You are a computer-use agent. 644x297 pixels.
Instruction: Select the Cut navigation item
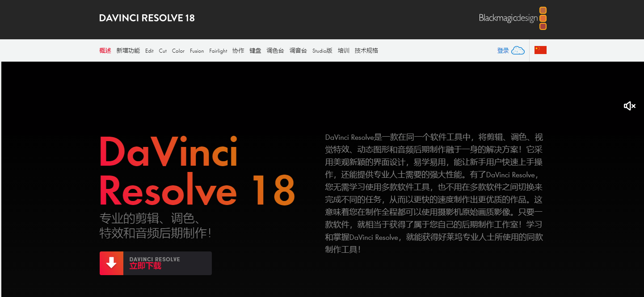tap(163, 50)
